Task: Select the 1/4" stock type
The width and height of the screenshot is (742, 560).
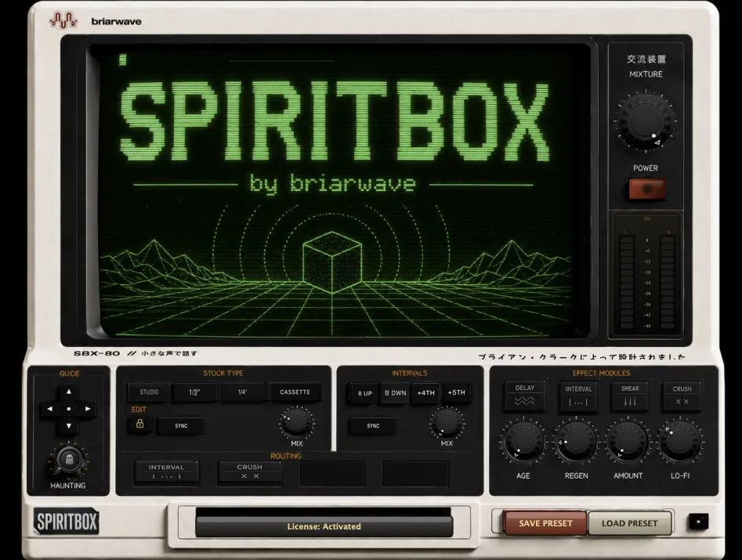Action: [x=242, y=392]
